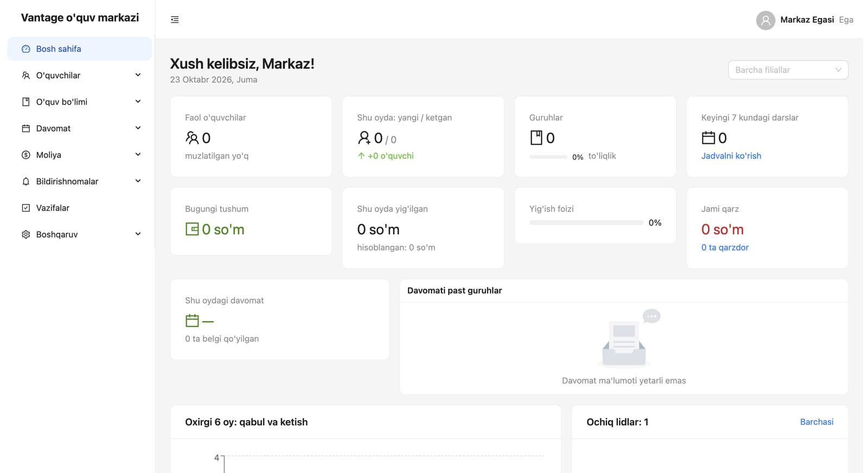Click the add-user icon in Shu oyda card
The width and height of the screenshot is (868, 473).
point(364,138)
